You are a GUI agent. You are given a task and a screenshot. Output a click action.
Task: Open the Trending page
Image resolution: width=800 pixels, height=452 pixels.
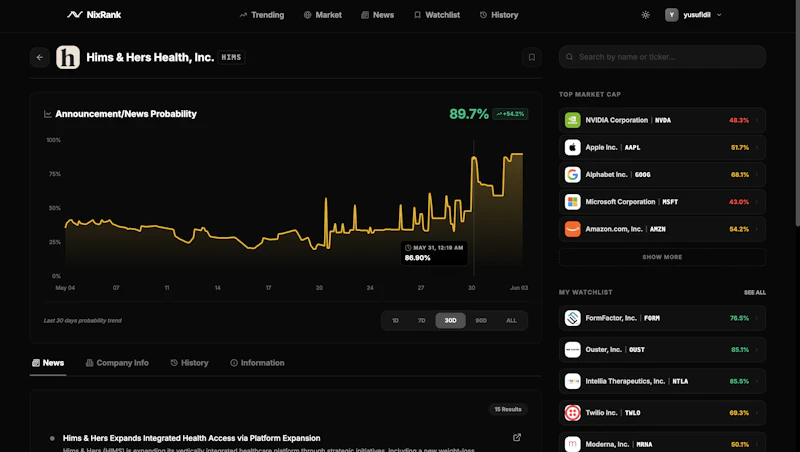[262, 15]
